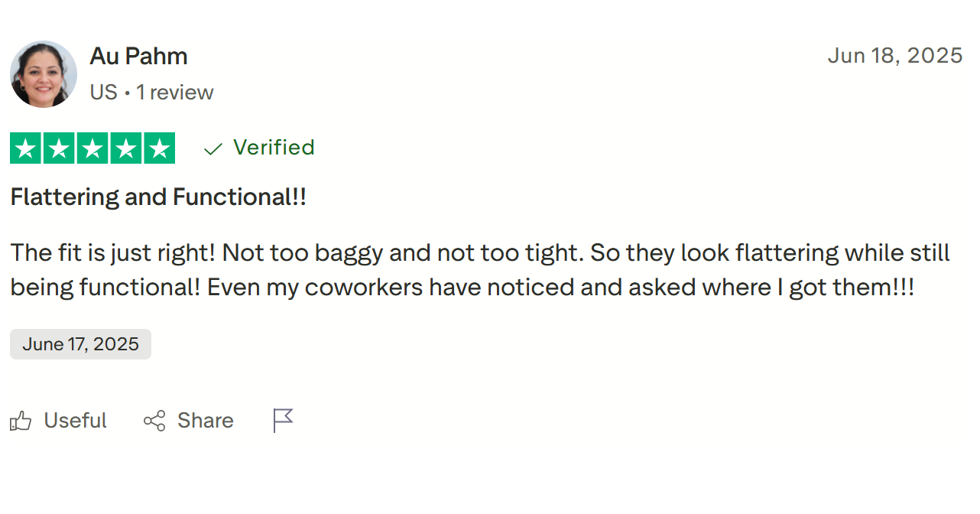The image size is (980, 514).
Task: Click the first green star
Action: point(26,148)
